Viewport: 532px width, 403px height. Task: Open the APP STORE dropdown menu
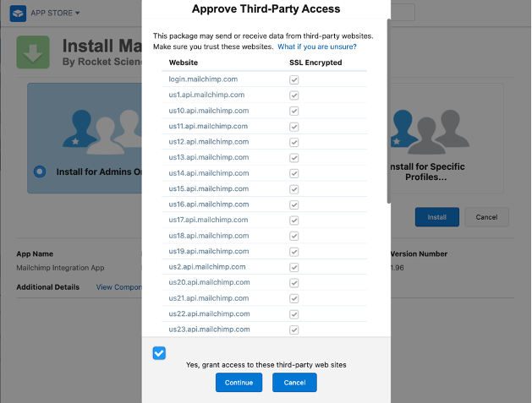click(55, 14)
